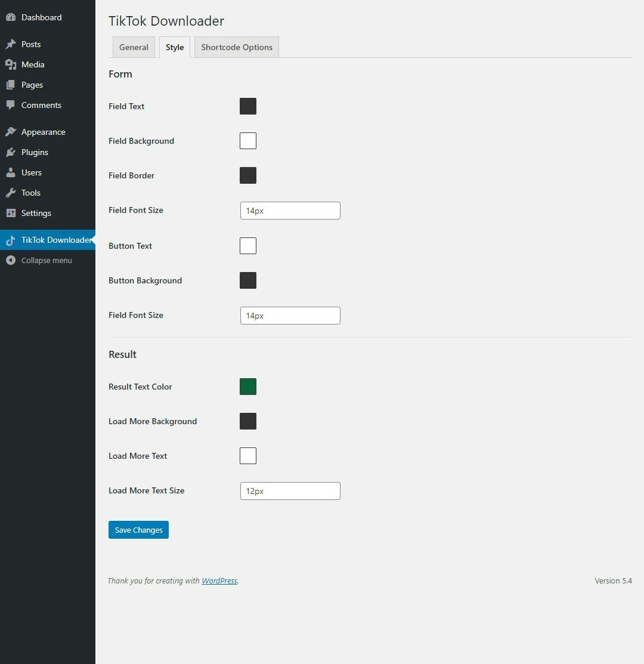Click the Button Text label
The image size is (644, 664).
[x=130, y=246]
